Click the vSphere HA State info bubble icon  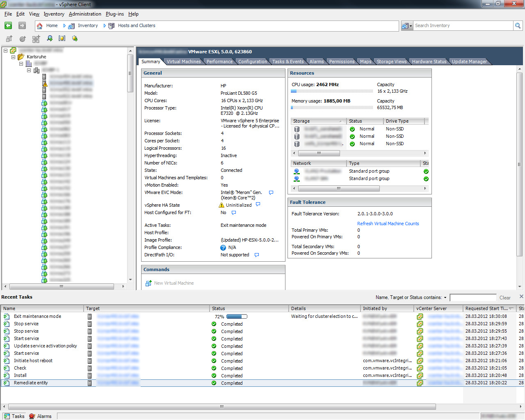click(x=258, y=204)
